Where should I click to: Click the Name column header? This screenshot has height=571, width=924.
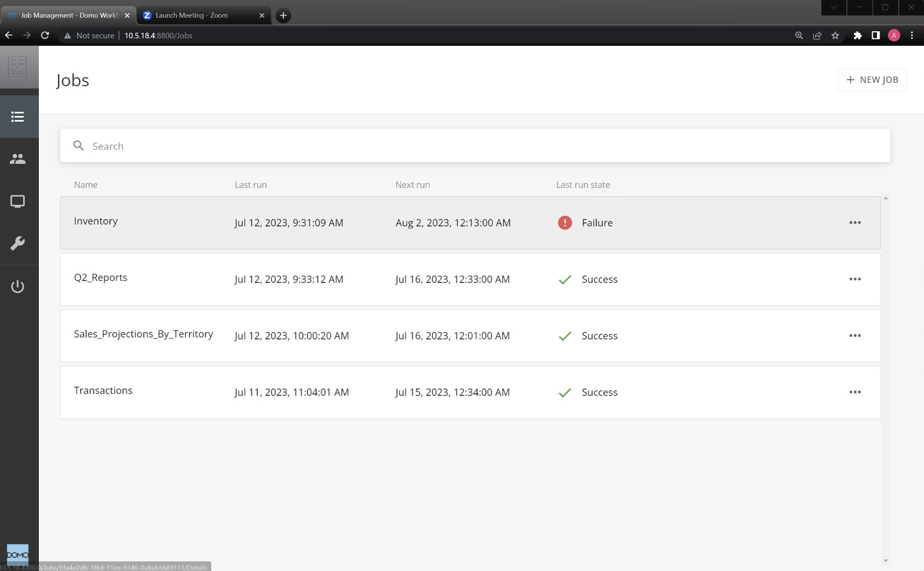coord(86,185)
